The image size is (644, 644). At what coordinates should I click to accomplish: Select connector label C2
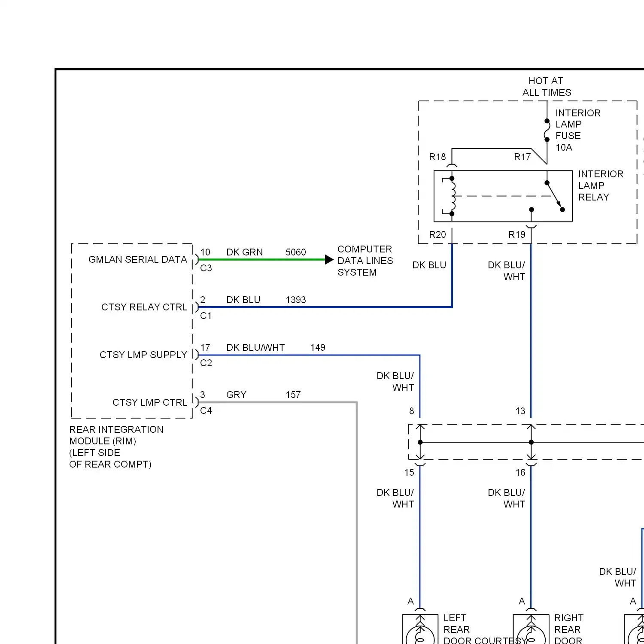(206, 363)
